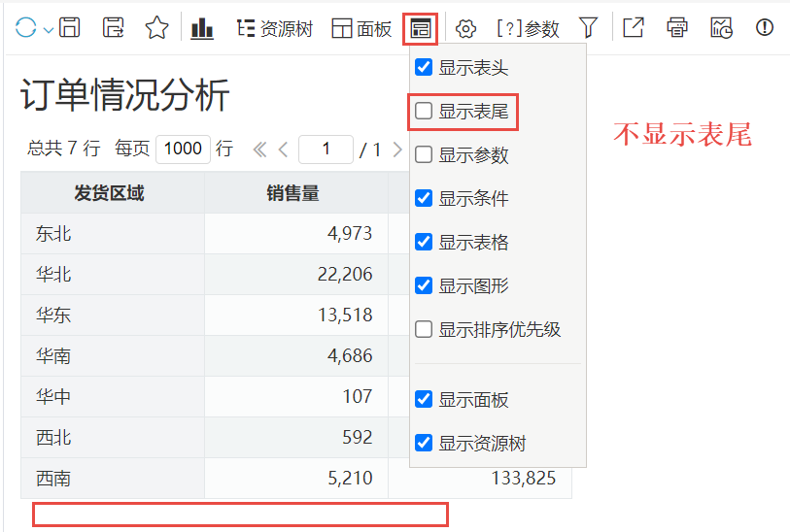Screen dimensions: 790x532
Task: Uncheck the 显示表格 checkbox
Action: [x=424, y=242]
